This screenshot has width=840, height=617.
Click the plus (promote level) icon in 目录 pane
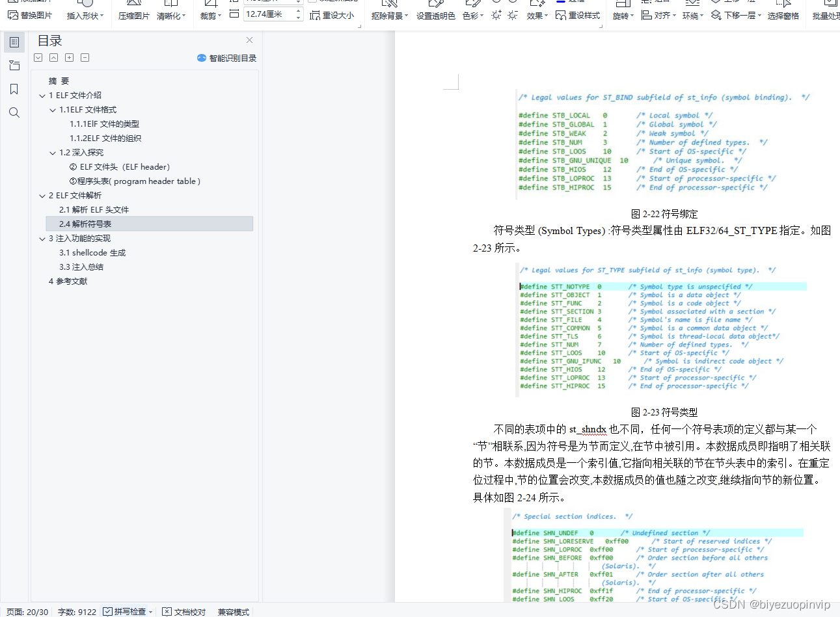70,58
